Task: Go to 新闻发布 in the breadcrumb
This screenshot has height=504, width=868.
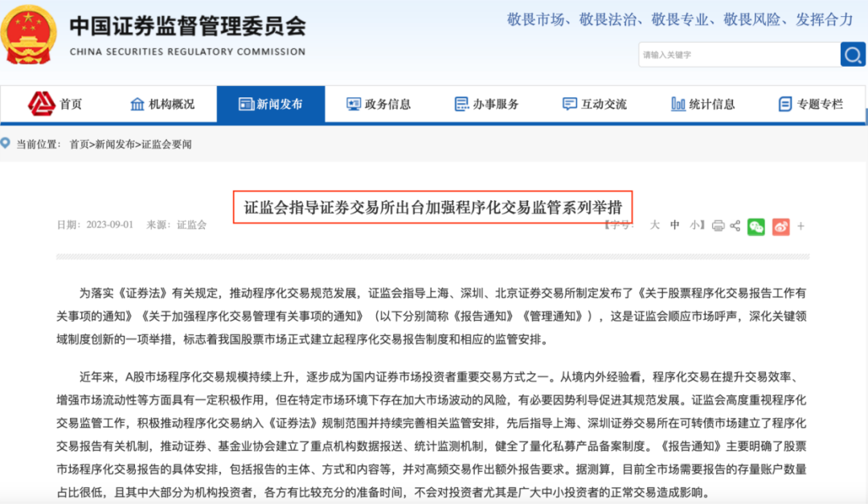Action: tap(115, 145)
